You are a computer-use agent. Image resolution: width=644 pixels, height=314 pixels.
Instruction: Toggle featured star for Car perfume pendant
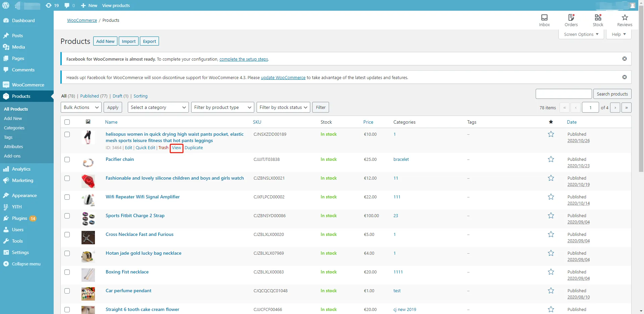click(x=551, y=291)
